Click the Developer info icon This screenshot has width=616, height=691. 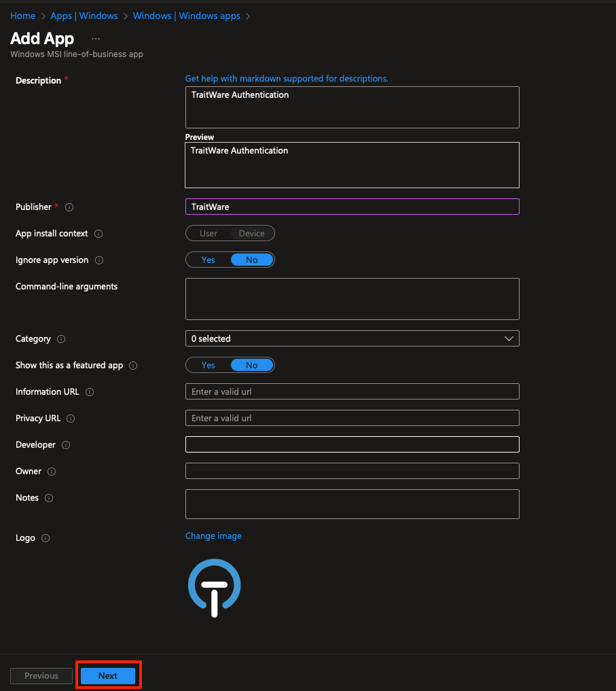point(66,444)
